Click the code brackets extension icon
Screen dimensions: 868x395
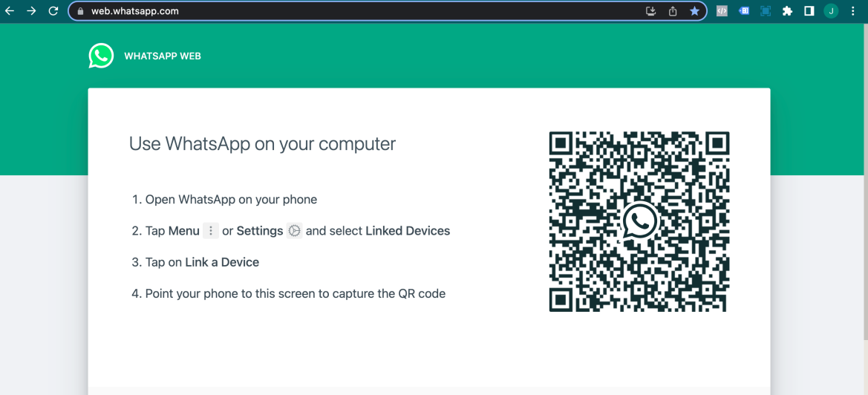coord(722,11)
